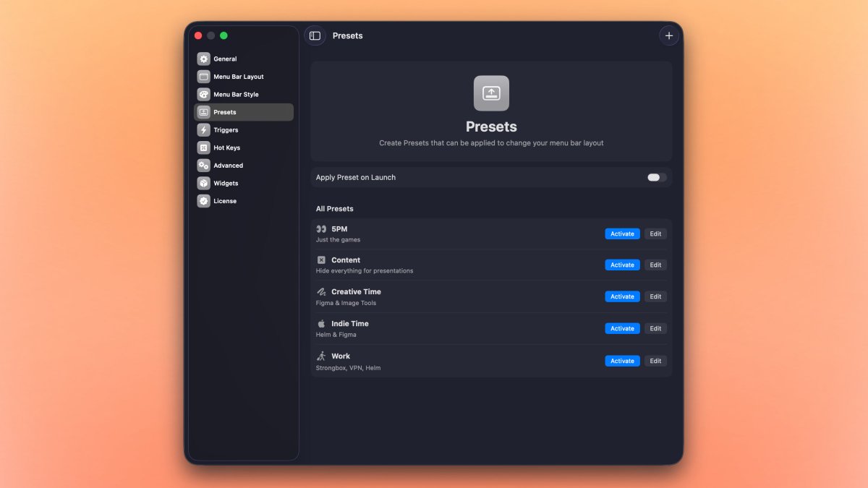Click the Advanced gears icon
This screenshot has width=868, height=488.
(x=204, y=166)
